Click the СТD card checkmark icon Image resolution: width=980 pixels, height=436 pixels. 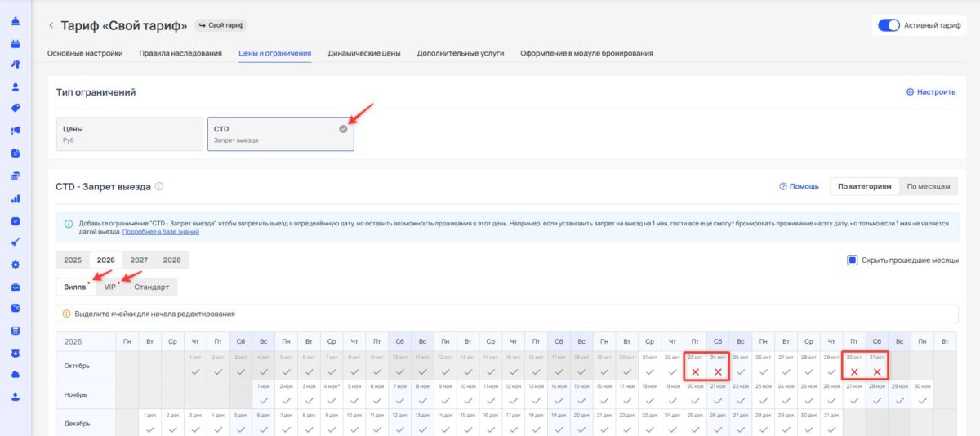[343, 129]
